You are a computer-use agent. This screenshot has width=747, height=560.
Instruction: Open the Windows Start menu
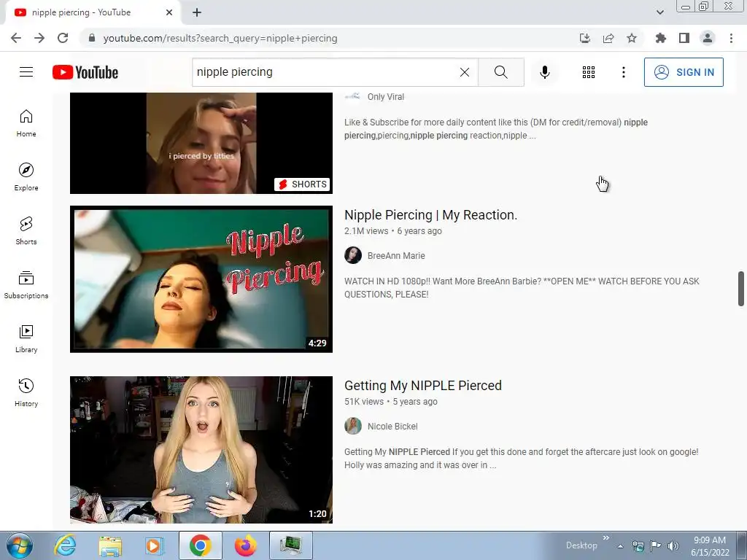click(20, 545)
